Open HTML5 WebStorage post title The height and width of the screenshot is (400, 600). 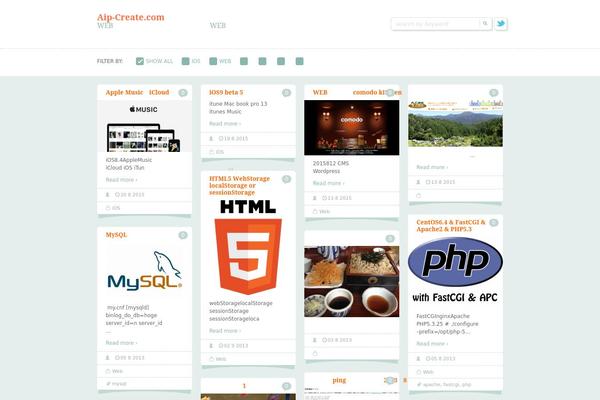tap(240, 185)
